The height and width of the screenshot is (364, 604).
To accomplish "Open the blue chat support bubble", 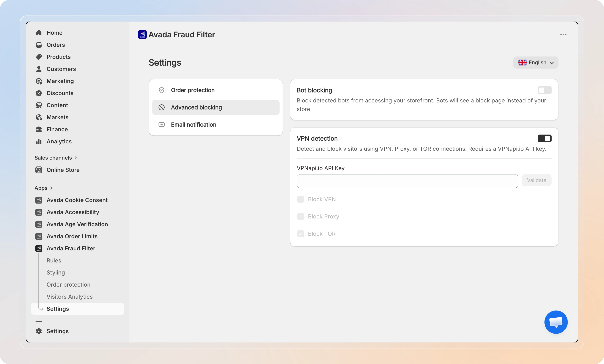I will tap(556, 322).
